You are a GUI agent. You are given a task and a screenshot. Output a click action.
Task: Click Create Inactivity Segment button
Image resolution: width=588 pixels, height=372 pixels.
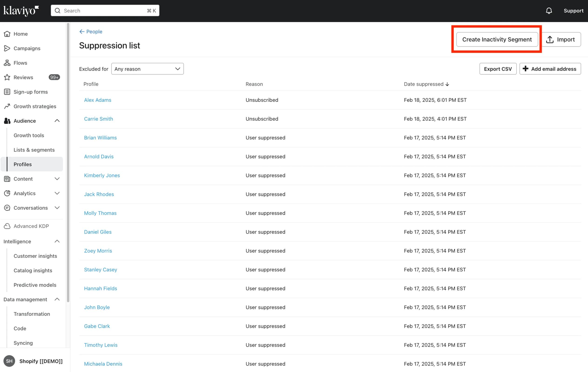pos(497,40)
